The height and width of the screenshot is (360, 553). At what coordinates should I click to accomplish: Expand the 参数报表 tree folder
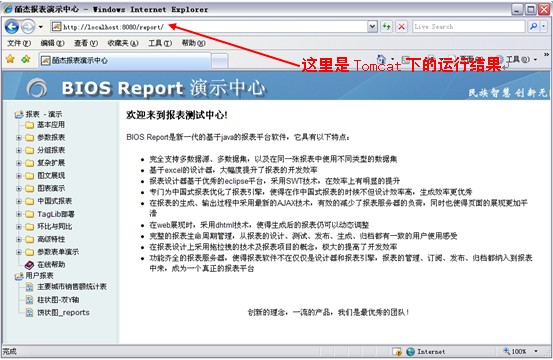click(19, 138)
